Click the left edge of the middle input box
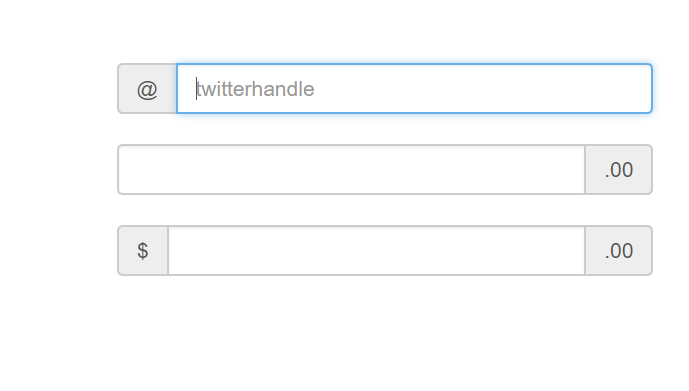 point(127,170)
